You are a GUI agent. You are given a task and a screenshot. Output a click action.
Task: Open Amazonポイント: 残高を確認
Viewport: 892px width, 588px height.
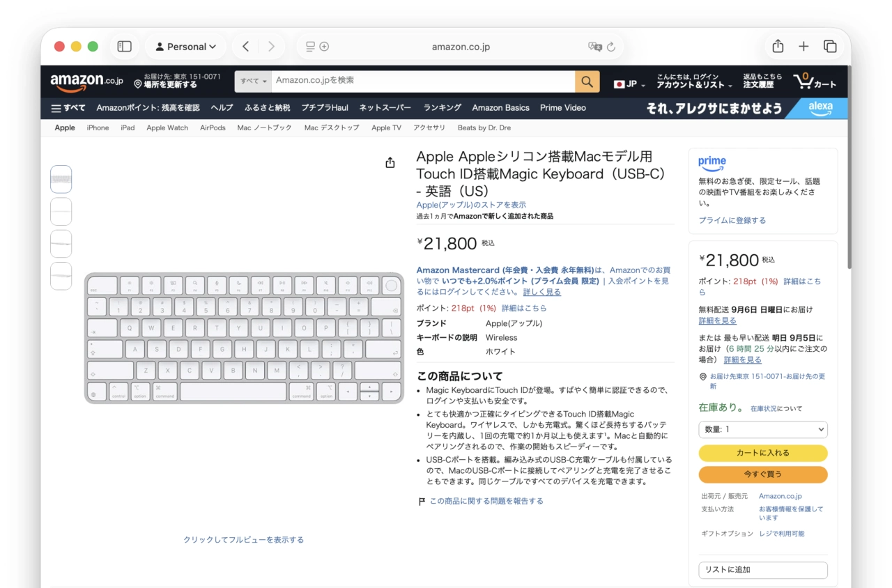click(148, 108)
